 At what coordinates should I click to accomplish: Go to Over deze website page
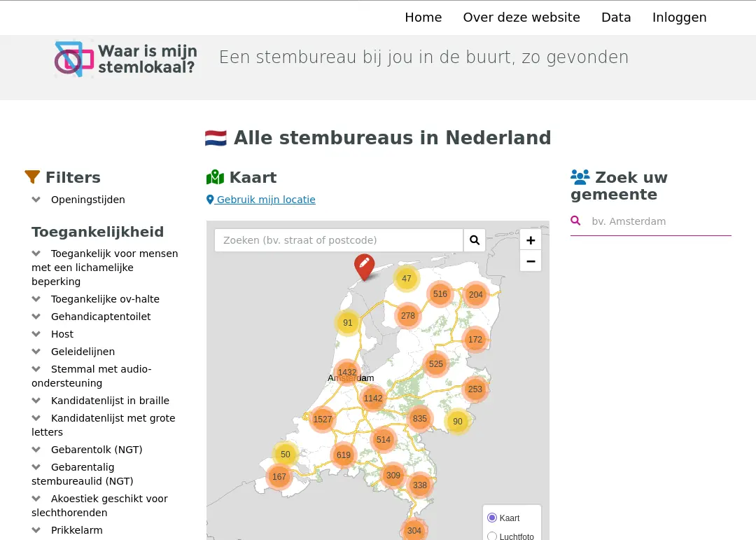tap(521, 18)
